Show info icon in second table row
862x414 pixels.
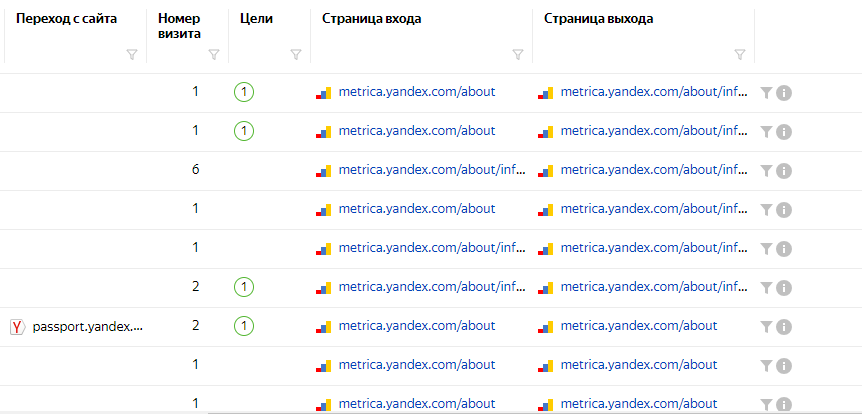pos(784,133)
